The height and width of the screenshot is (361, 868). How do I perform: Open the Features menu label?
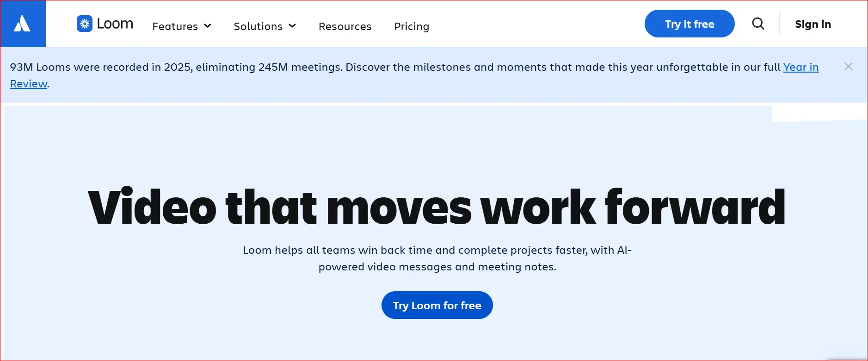175,26
